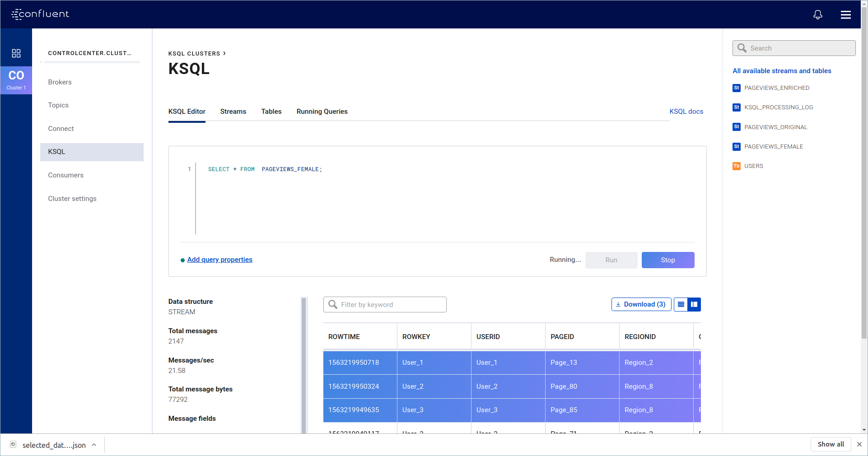Click the KSQL Clusters breadcrumb
The height and width of the screenshot is (456, 868).
pyautogui.click(x=194, y=53)
